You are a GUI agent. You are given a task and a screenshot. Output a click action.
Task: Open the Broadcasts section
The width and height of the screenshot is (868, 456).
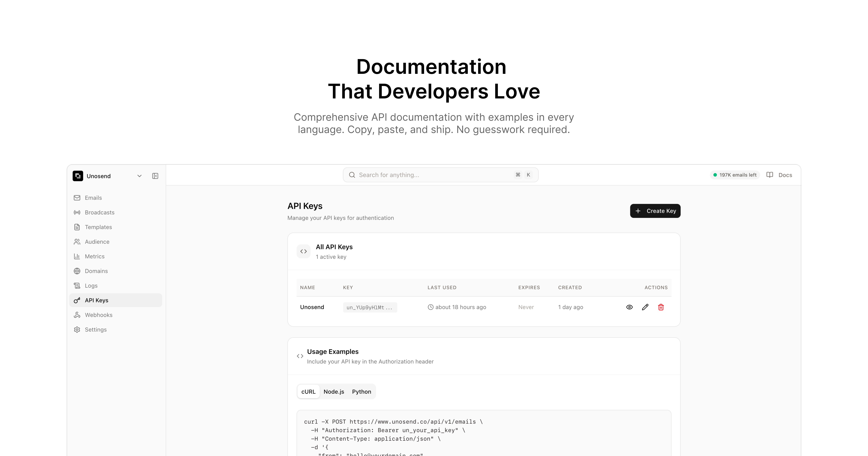tap(99, 212)
